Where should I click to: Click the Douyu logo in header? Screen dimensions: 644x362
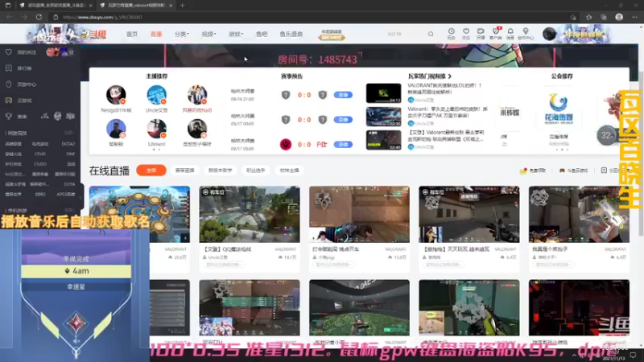(93, 35)
